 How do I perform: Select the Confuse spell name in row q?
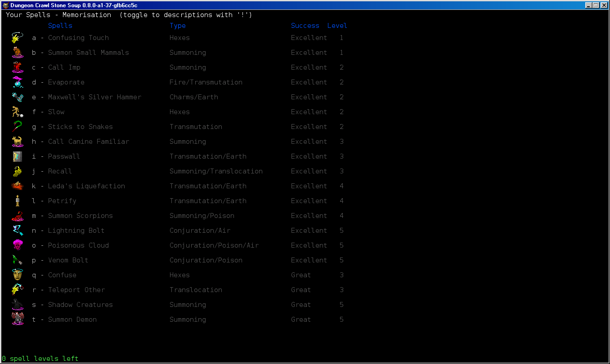(x=62, y=275)
